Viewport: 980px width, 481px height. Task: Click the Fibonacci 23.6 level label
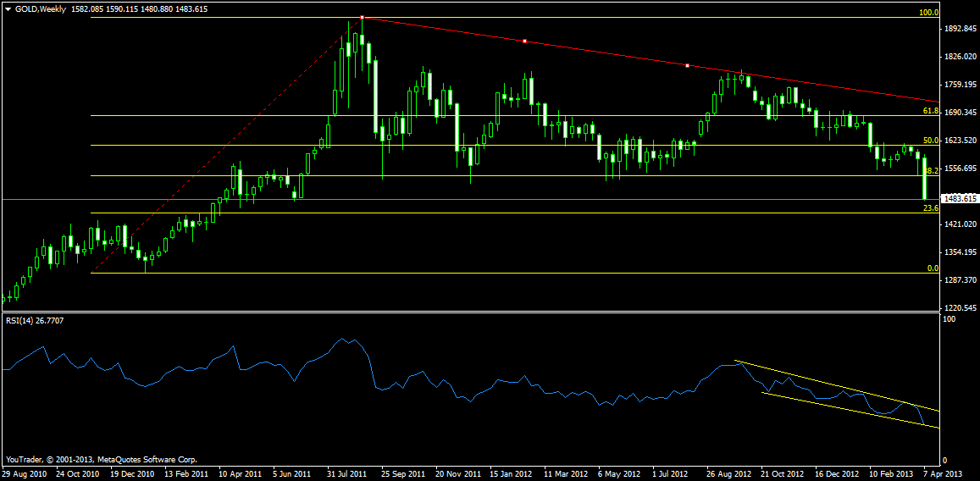pyautogui.click(x=930, y=207)
